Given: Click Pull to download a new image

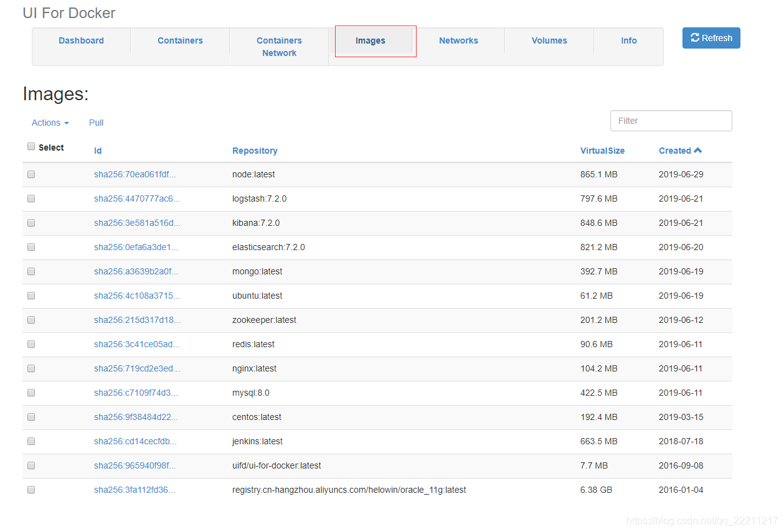Looking at the screenshot, I should click(96, 123).
